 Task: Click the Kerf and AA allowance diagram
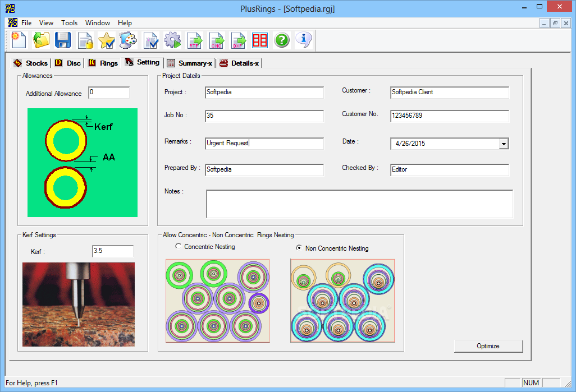pyautogui.click(x=83, y=163)
